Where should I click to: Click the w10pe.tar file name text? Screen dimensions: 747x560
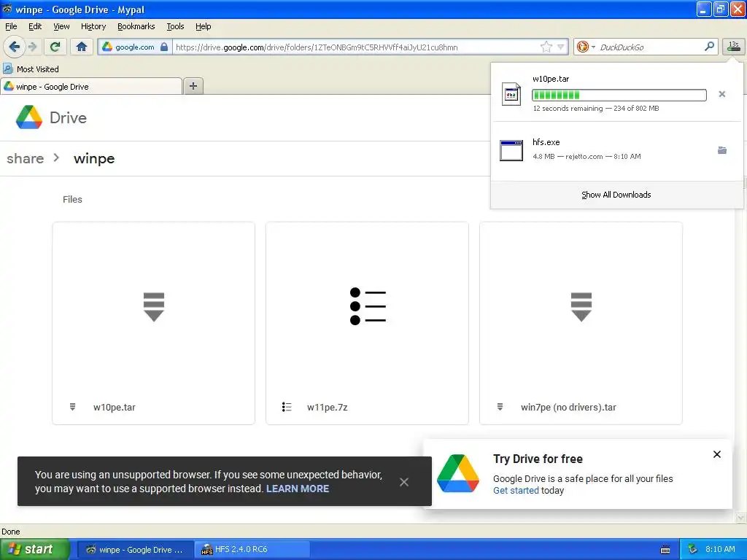(x=115, y=407)
